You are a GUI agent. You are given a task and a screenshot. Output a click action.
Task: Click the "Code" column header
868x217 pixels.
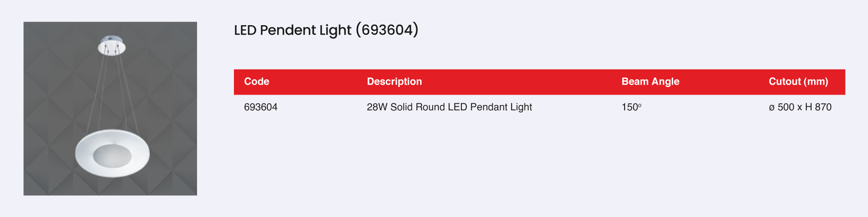[x=256, y=82]
